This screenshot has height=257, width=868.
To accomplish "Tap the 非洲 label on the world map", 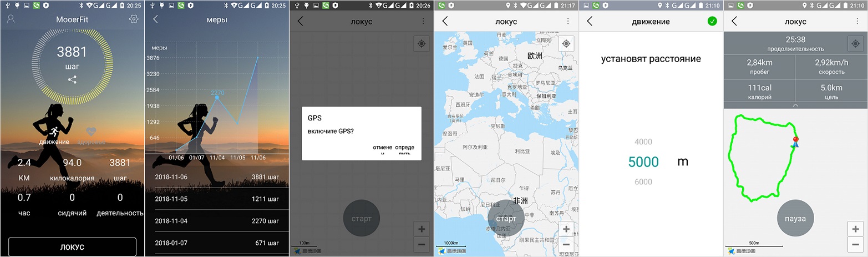I will (x=520, y=200).
